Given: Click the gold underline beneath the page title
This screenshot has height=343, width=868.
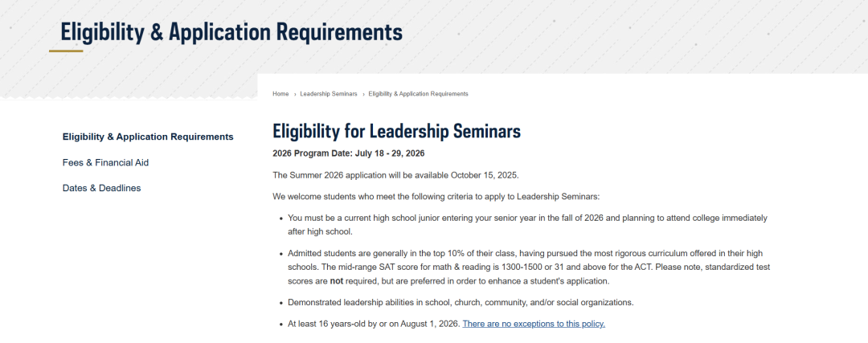Looking at the screenshot, I should [x=66, y=51].
